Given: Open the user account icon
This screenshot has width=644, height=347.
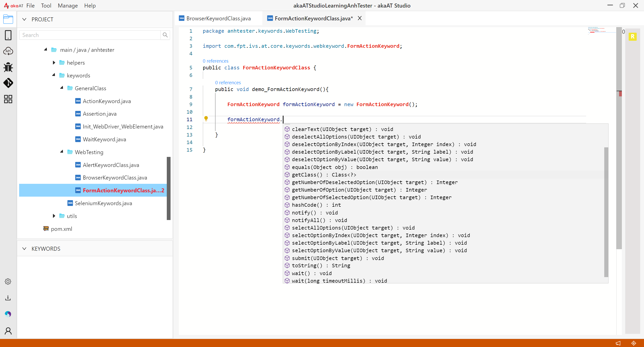Looking at the screenshot, I should 8,331.
